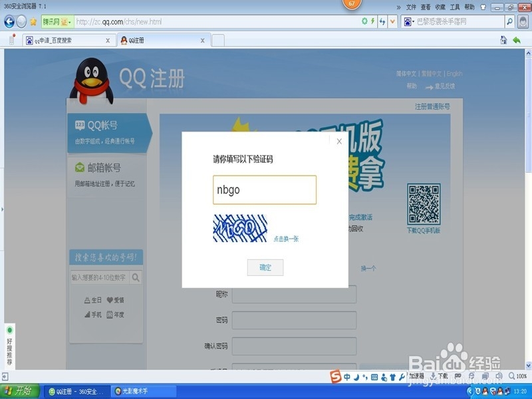Open the 帮助 menu
Screen dimensions: 532x399
(x=469, y=7)
